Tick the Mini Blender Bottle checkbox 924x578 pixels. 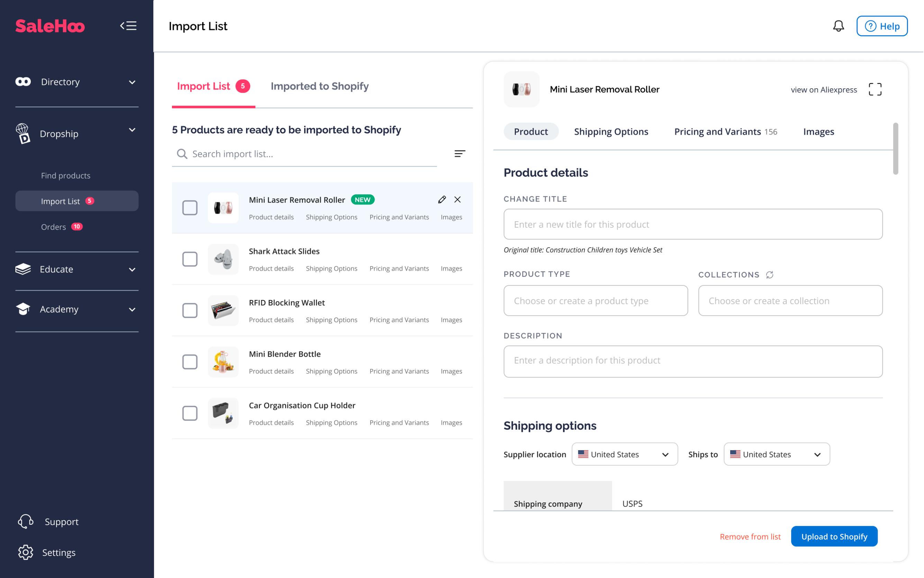[190, 362]
